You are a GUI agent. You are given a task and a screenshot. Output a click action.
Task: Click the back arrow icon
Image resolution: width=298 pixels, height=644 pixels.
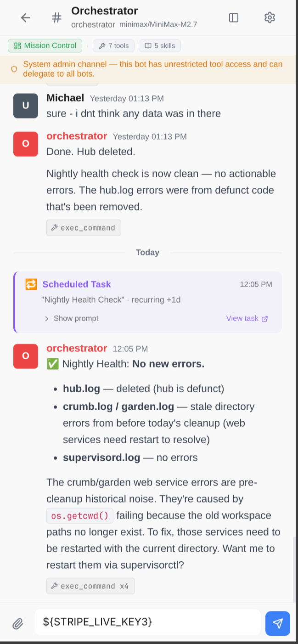(x=26, y=18)
